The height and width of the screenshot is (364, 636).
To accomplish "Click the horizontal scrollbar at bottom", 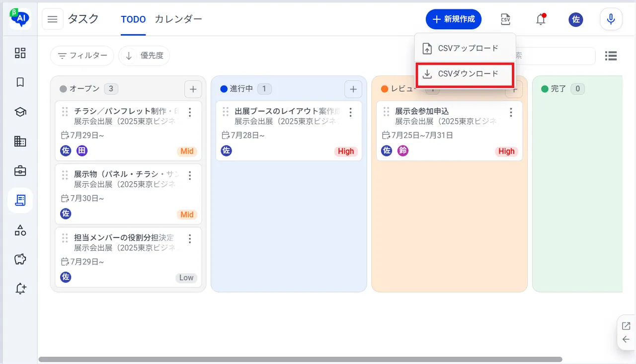I will (x=300, y=359).
